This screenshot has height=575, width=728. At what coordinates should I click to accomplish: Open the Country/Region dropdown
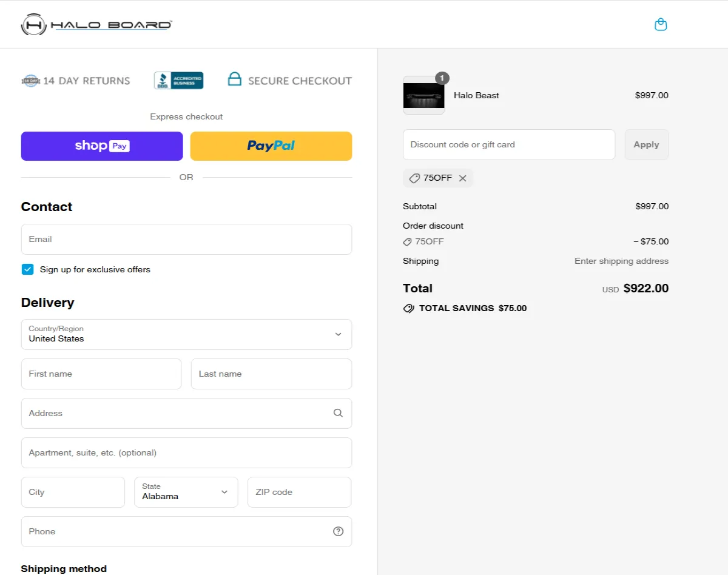pos(186,334)
